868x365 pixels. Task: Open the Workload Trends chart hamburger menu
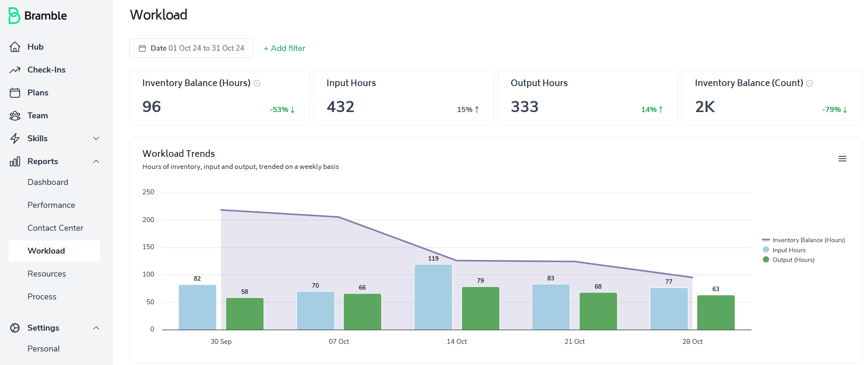pyautogui.click(x=842, y=159)
